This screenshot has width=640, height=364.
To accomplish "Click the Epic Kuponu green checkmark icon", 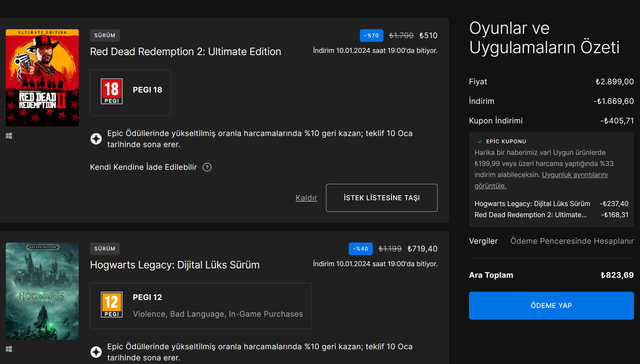I will coord(480,142).
